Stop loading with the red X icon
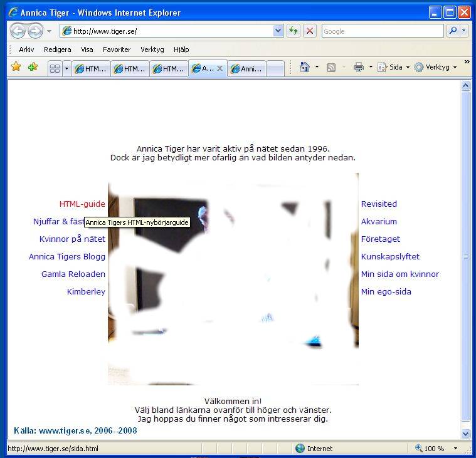The image size is (476, 458). (x=310, y=31)
